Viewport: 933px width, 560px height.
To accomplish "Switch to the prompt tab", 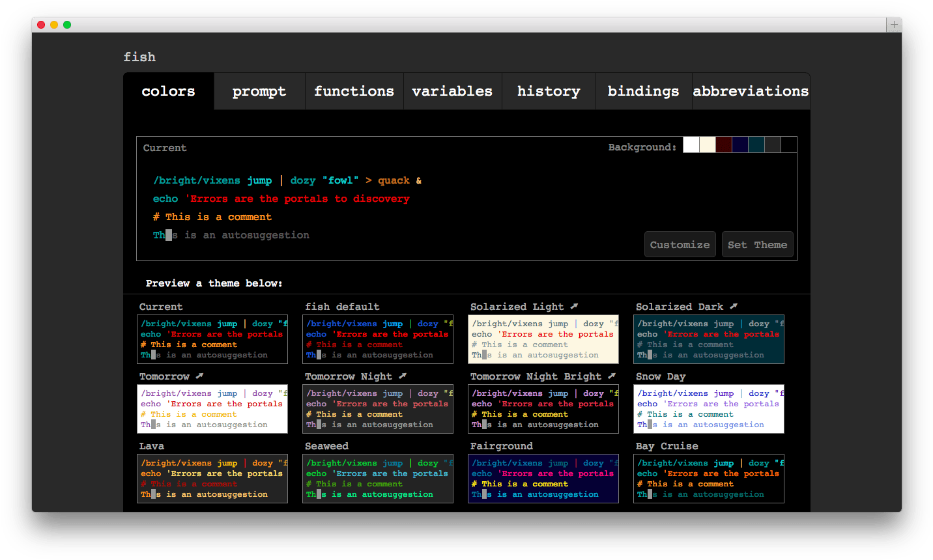I will click(259, 91).
